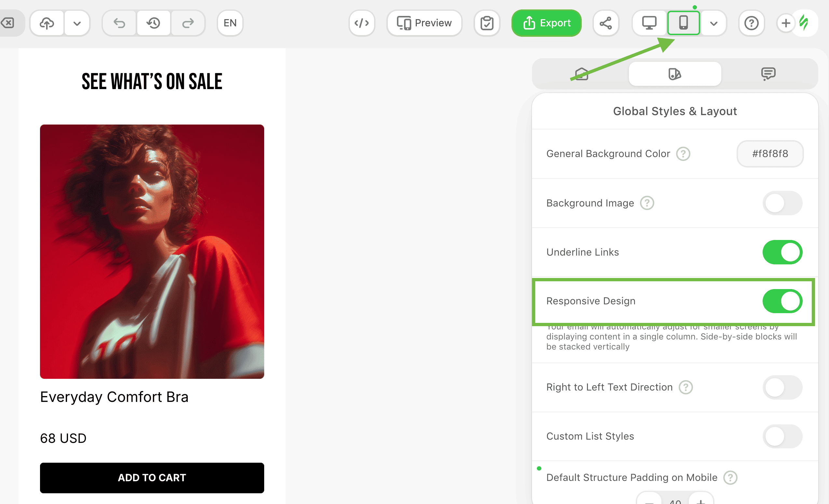
Task: Turn off Underline Links
Action: coord(782,252)
